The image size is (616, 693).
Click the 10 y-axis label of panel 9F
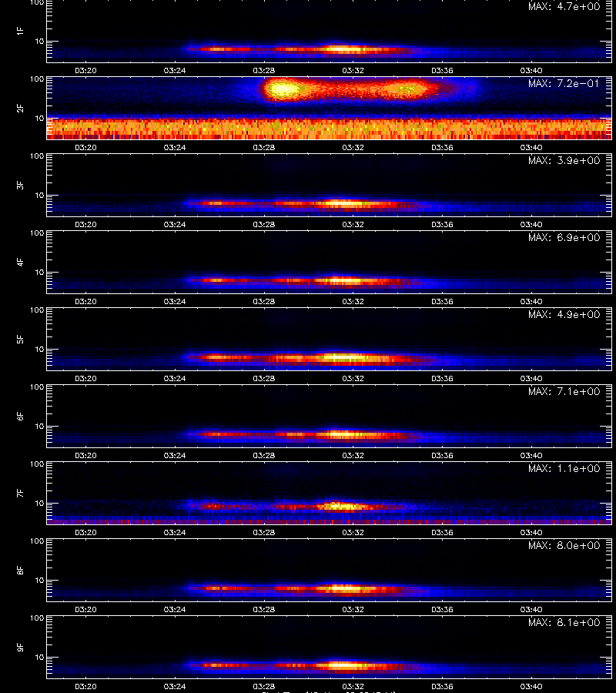[39, 658]
